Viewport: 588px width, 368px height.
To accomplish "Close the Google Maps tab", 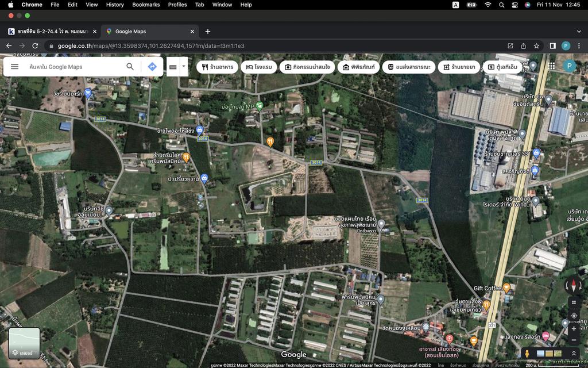I will point(192,32).
